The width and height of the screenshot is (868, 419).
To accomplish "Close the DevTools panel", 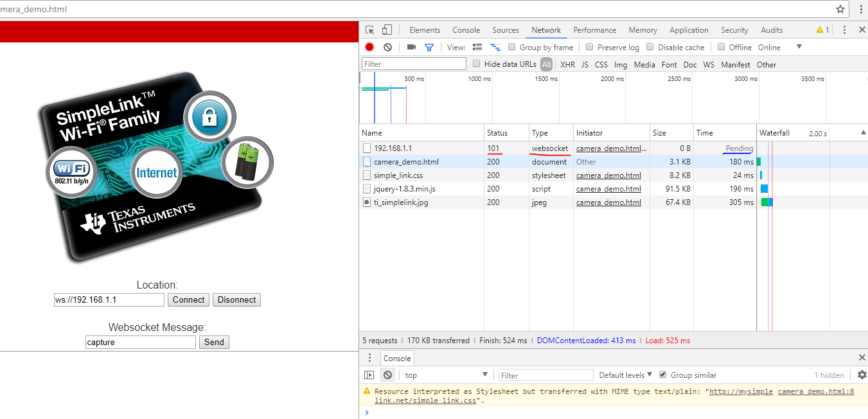I will pos(862,30).
